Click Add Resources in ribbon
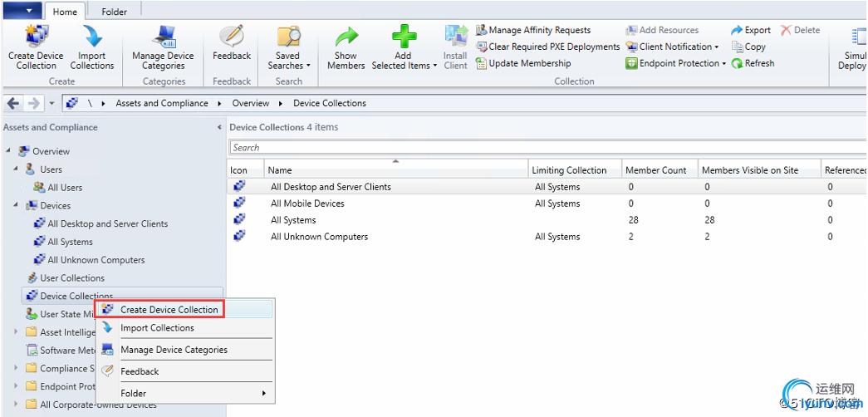Viewport: 868px width, 417px height. (662, 30)
